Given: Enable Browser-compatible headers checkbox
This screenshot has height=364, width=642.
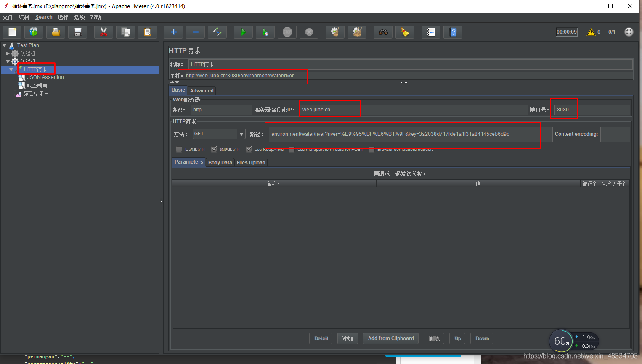Looking at the screenshot, I should (x=372, y=149).
